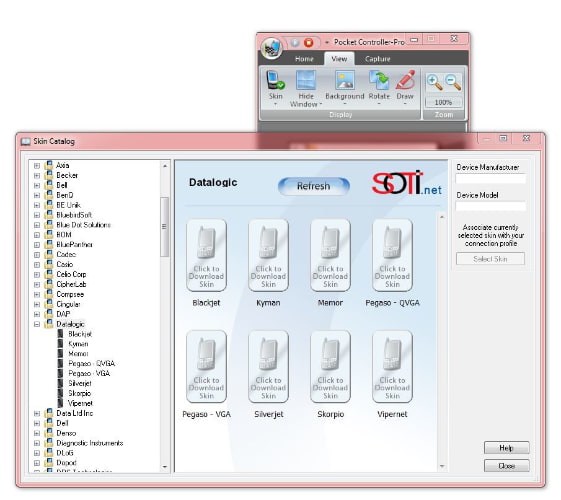Download the Blackjet skin thumbnail
The image size is (561, 500).
click(x=206, y=255)
